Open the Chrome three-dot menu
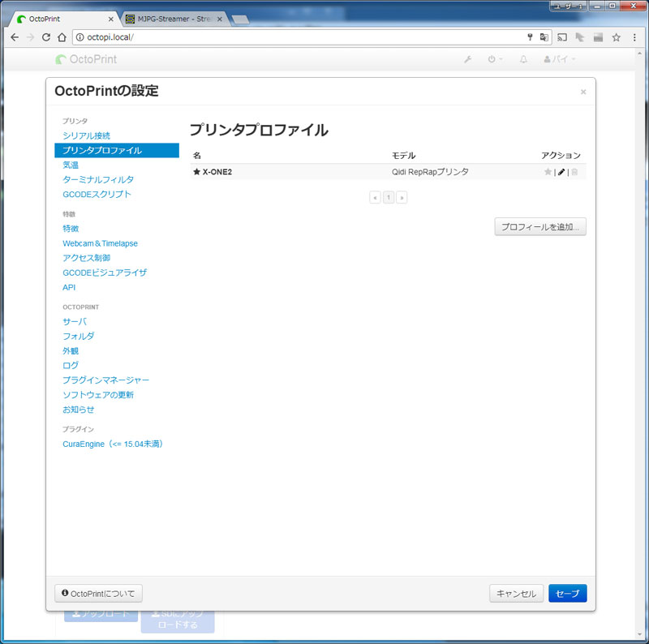 [634, 37]
